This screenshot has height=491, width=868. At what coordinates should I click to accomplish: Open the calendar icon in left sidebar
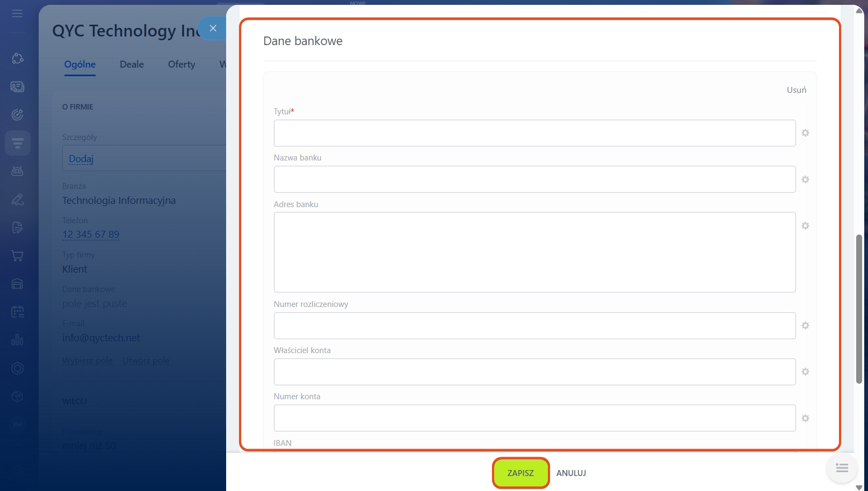17,312
